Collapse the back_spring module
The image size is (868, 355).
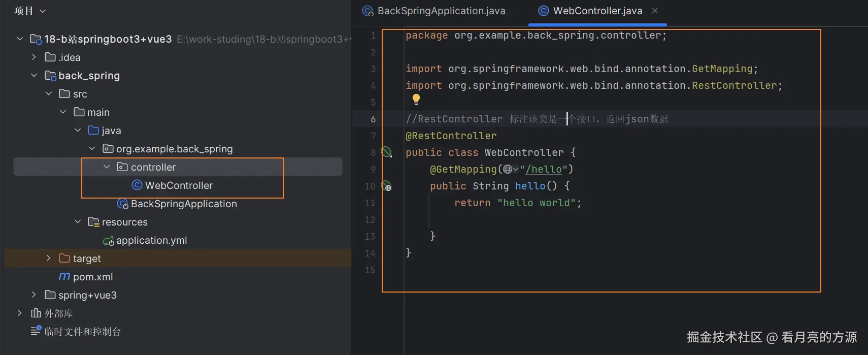click(34, 75)
